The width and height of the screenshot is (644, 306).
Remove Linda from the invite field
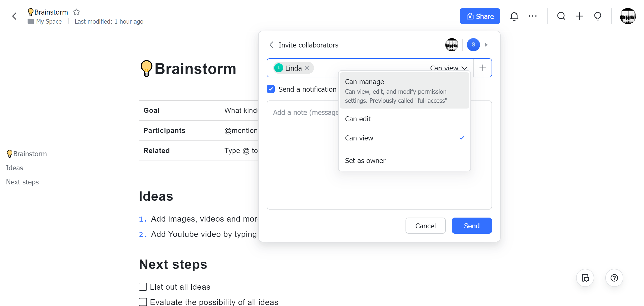coord(307,68)
